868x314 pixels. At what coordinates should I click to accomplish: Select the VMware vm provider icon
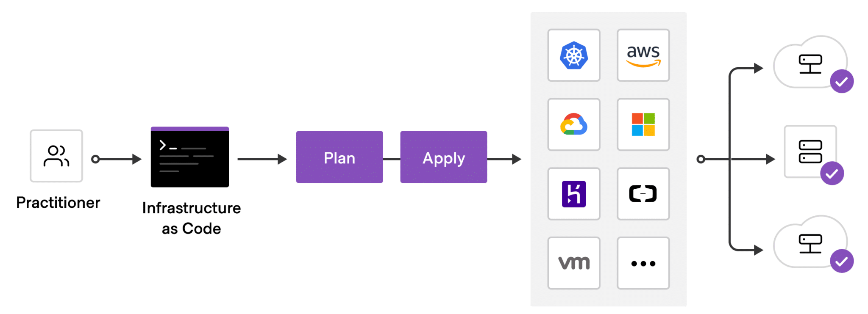point(574,263)
